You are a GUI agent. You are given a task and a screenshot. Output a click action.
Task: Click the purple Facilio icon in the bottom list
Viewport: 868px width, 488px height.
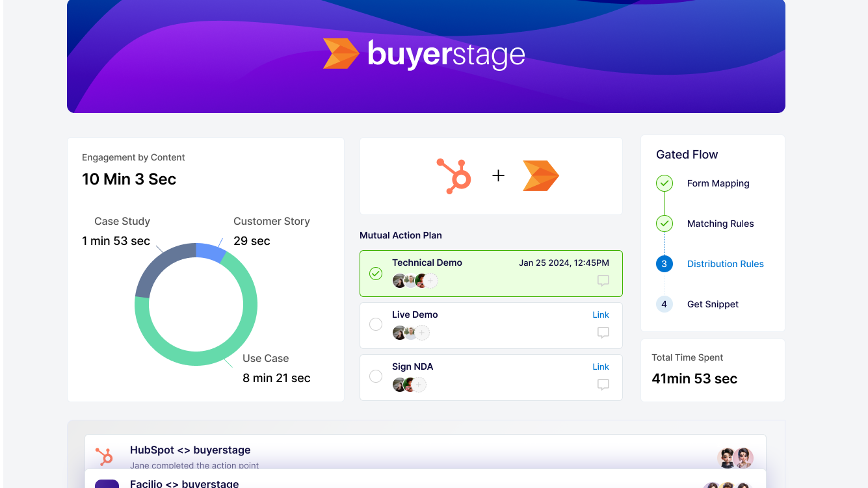pyautogui.click(x=106, y=484)
